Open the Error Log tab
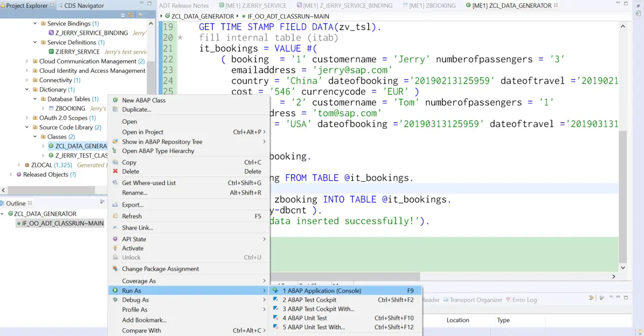Viewport: 644px width, 336px height. (521, 300)
